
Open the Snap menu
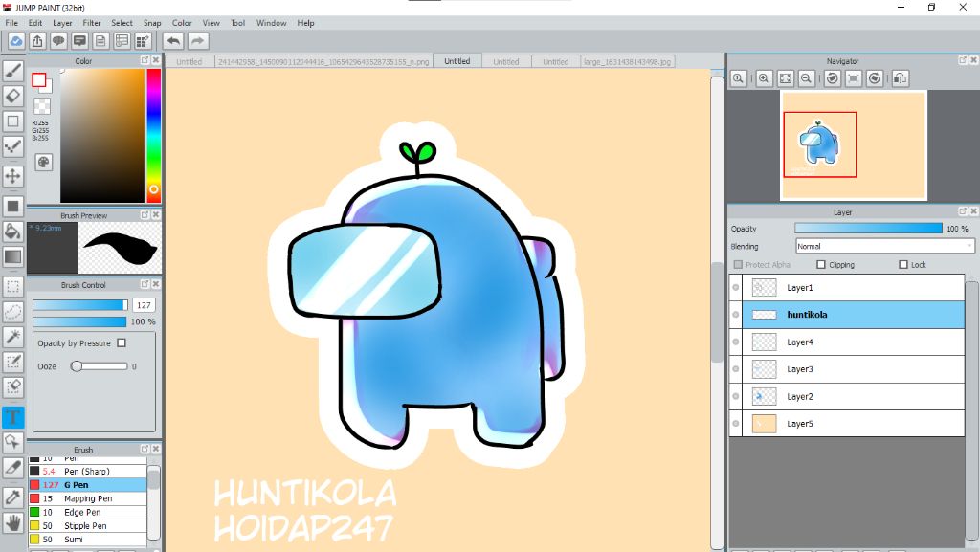pos(152,22)
